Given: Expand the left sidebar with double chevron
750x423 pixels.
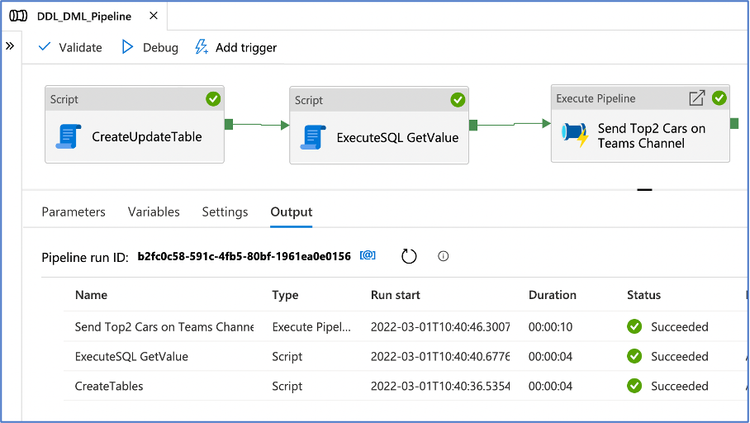Looking at the screenshot, I should (10, 46).
